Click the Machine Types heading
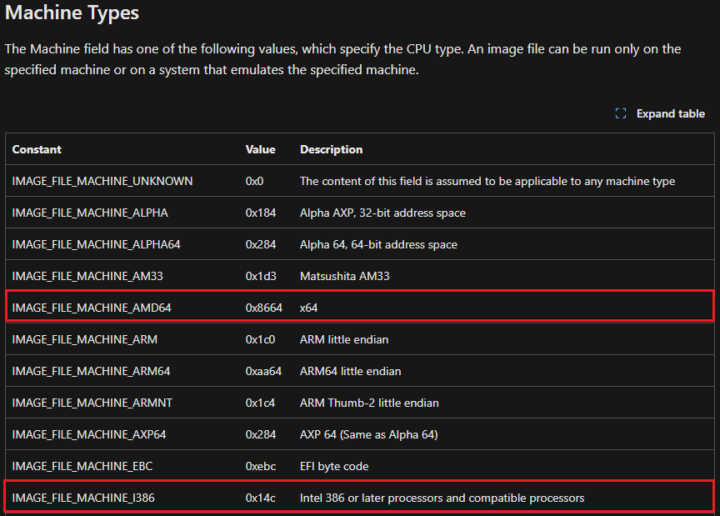720x516 pixels. point(72,14)
